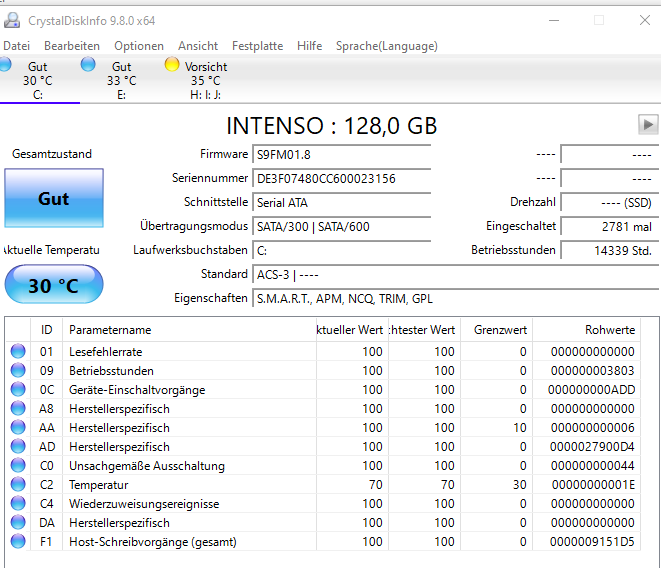Open the Hilfe menu
The image size is (661, 568).
point(309,46)
